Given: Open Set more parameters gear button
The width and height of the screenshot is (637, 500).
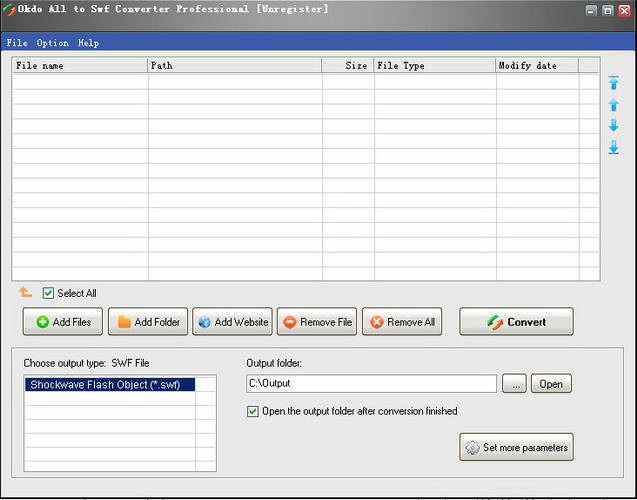Looking at the screenshot, I should (x=516, y=447).
